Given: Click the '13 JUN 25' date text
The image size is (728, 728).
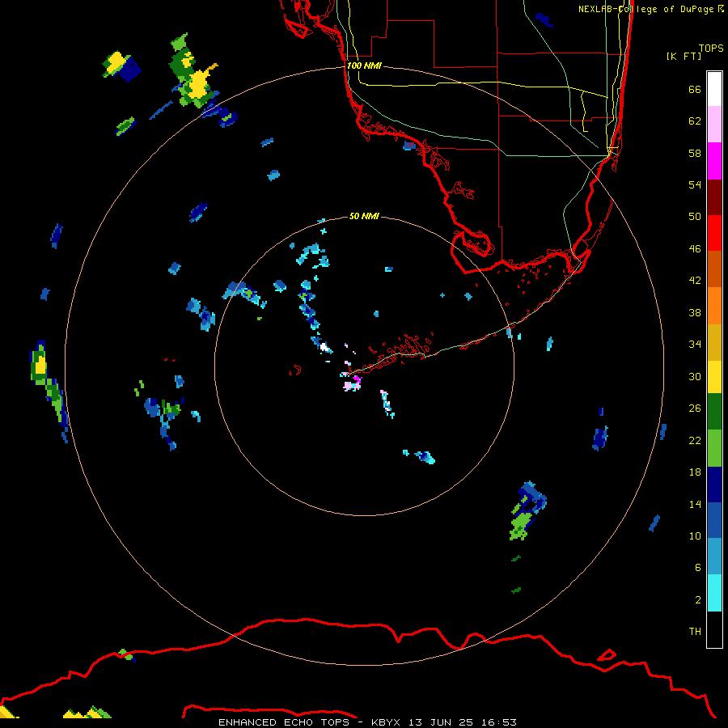Looking at the screenshot, I should pyautogui.click(x=441, y=722).
